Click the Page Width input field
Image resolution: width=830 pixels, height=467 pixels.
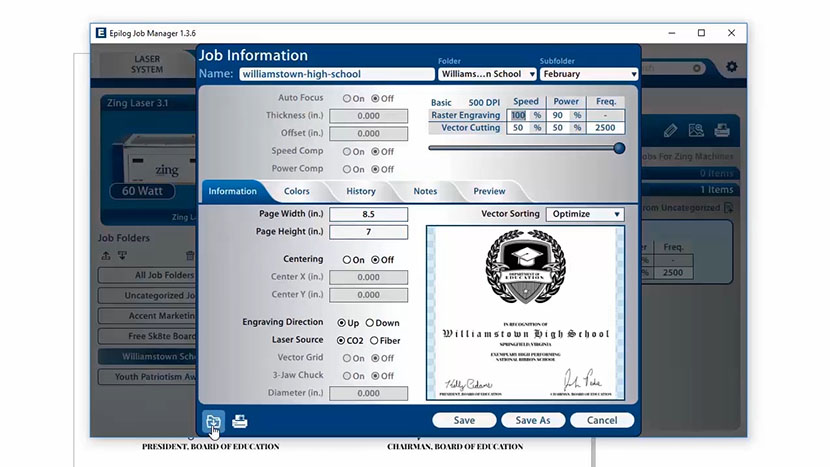point(368,214)
